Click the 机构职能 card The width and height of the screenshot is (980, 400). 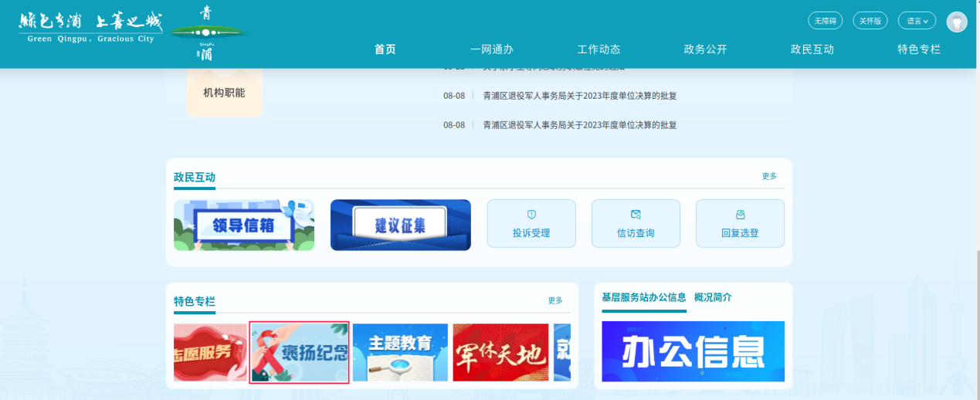pyautogui.click(x=224, y=93)
